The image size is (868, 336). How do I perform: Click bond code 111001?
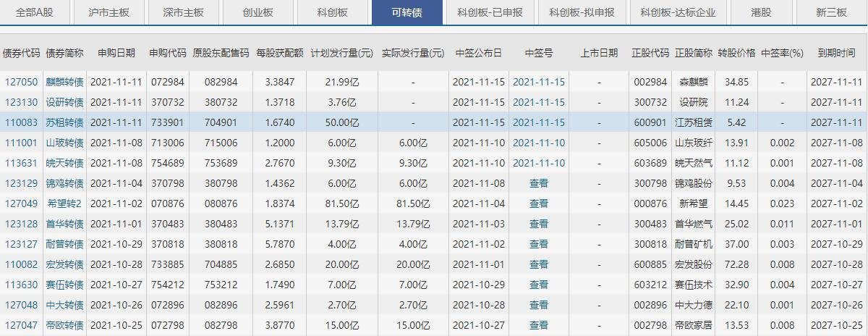22,143
